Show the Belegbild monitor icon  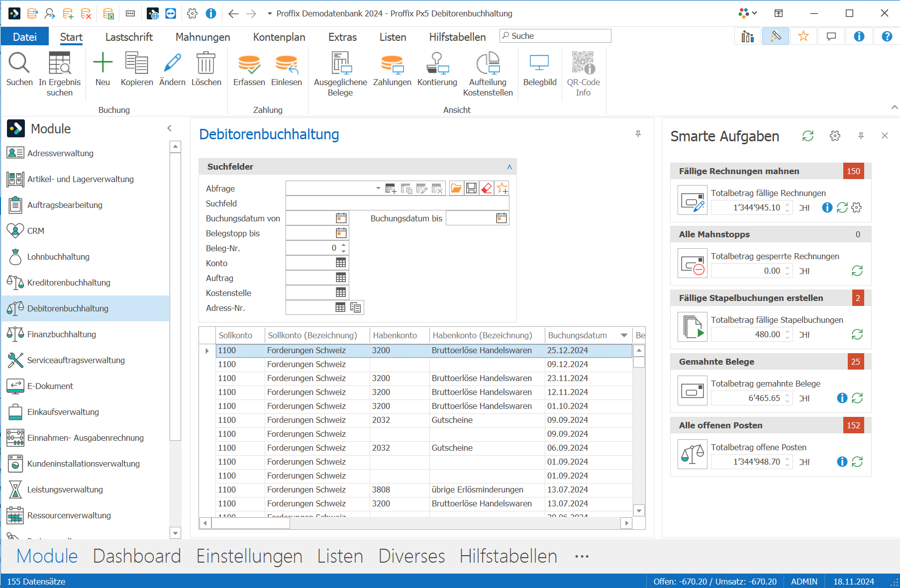pyautogui.click(x=539, y=63)
